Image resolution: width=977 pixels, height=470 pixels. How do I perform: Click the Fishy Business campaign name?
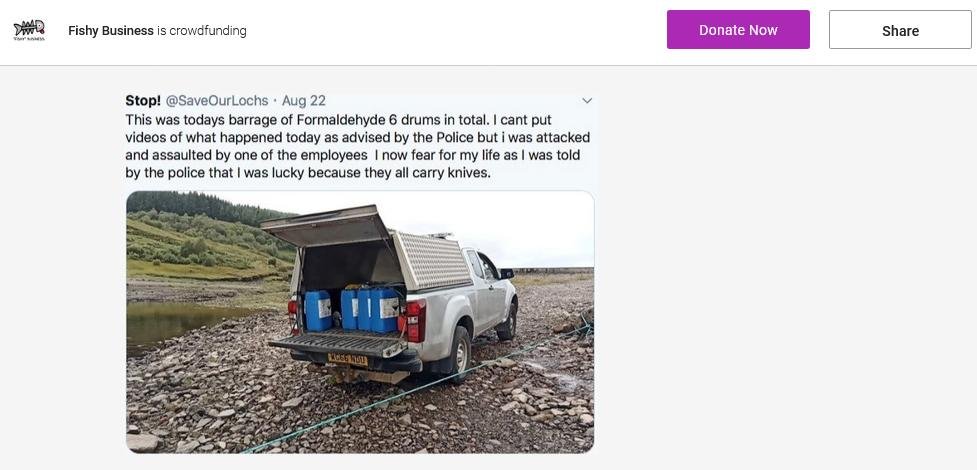click(111, 31)
